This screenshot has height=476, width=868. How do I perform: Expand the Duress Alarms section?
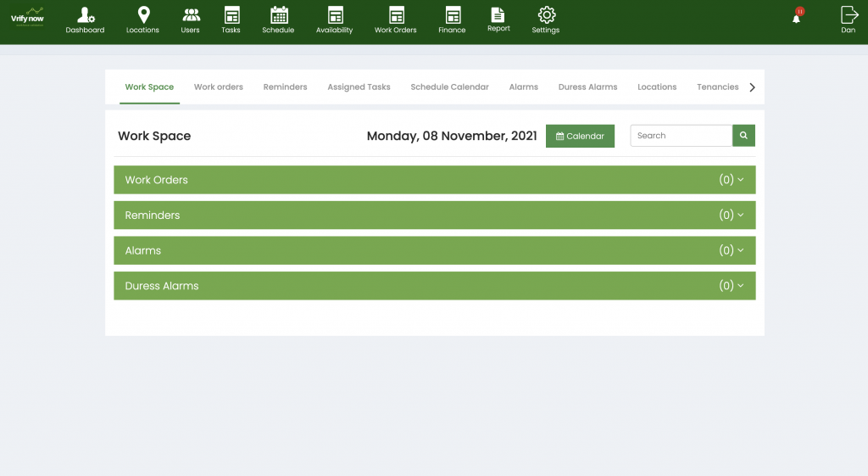point(434,286)
